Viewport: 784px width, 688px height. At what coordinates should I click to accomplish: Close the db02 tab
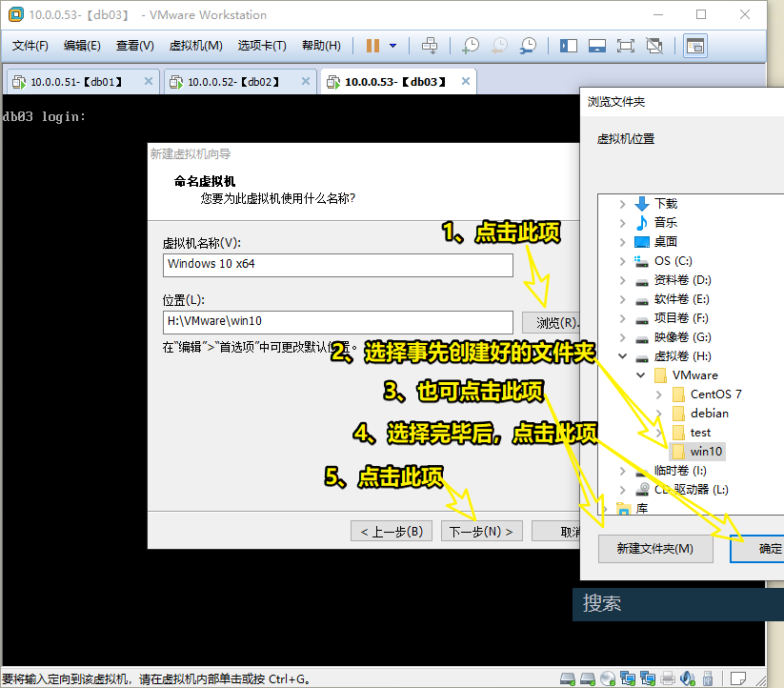coord(306,81)
